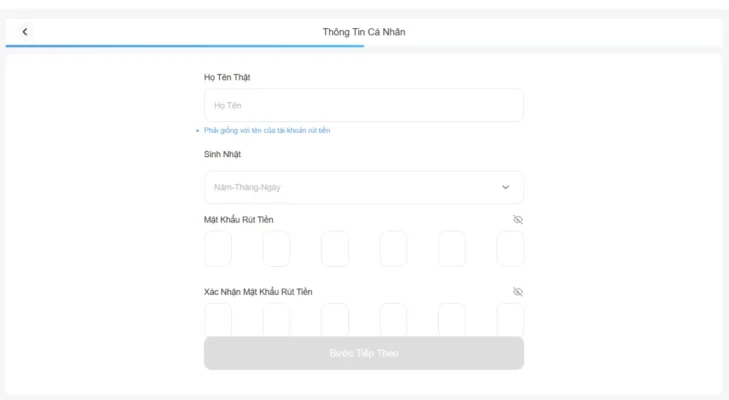Show the Mật Khẩu Rút Tiền digits
This screenshot has height=400, width=729.
pyautogui.click(x=518, y=219)
